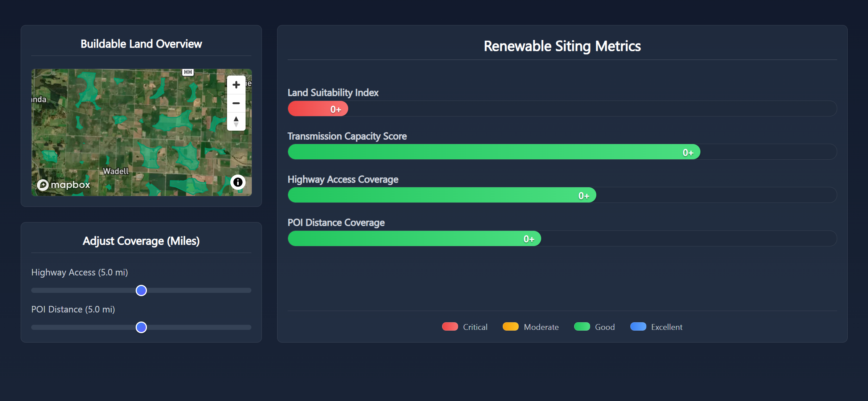Select the Buildable Land Overview panel header
The width and height of the screenshot is (868, 401).
[x=141, y=44]
